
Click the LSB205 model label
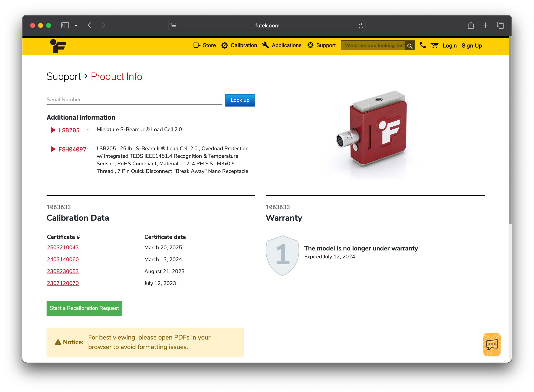tap(69, 130)
